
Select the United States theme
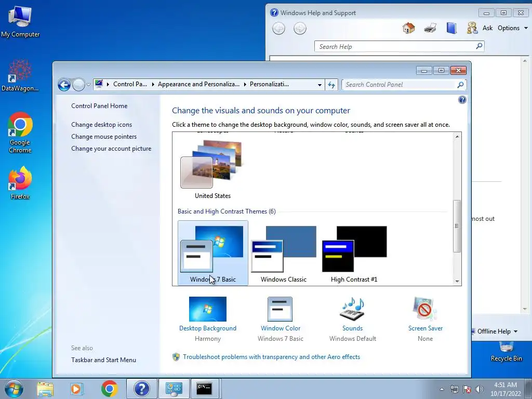tap(212, 169)
